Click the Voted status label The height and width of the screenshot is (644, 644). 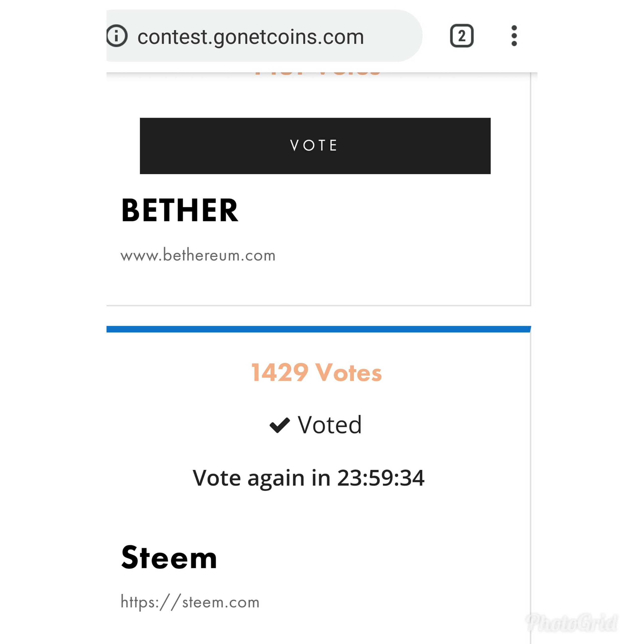click(329, 425)
